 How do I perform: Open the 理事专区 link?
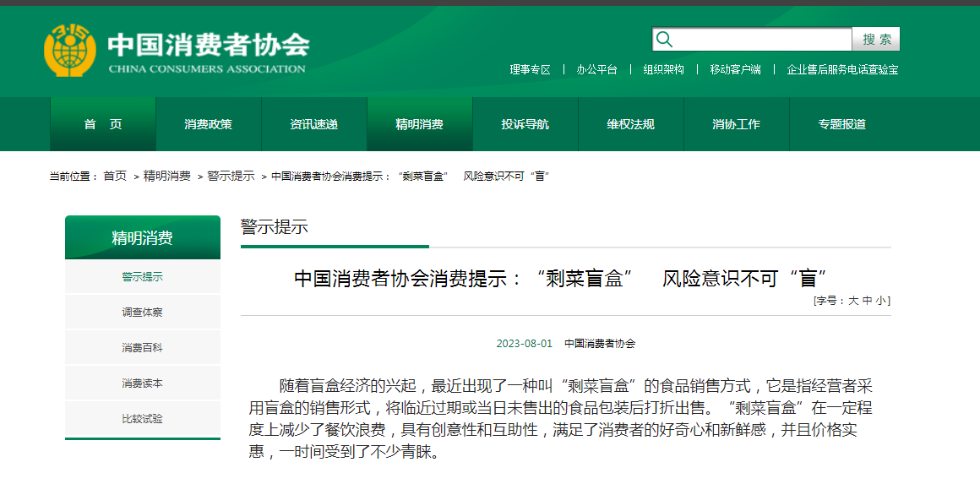pos(530,69)
